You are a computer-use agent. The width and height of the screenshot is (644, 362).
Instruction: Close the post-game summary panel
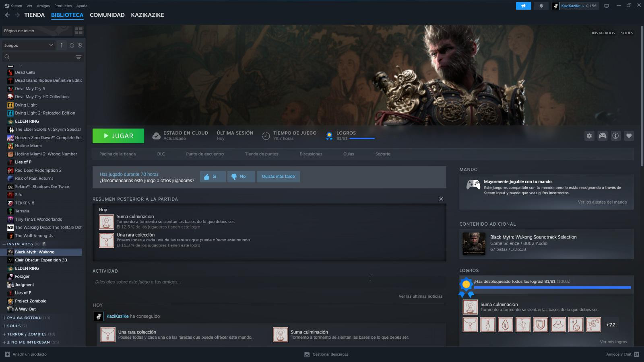441,199
